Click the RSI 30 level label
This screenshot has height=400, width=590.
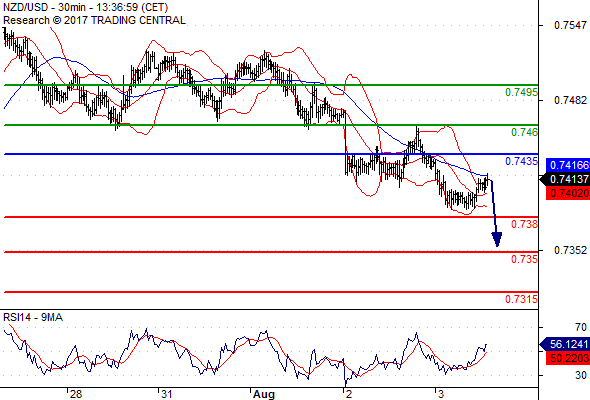tap(581, 375)
